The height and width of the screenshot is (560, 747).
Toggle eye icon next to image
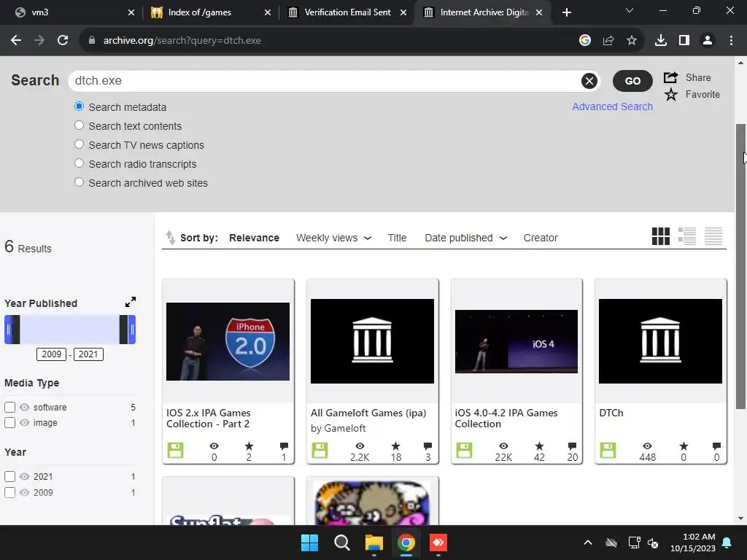(24, 422)
